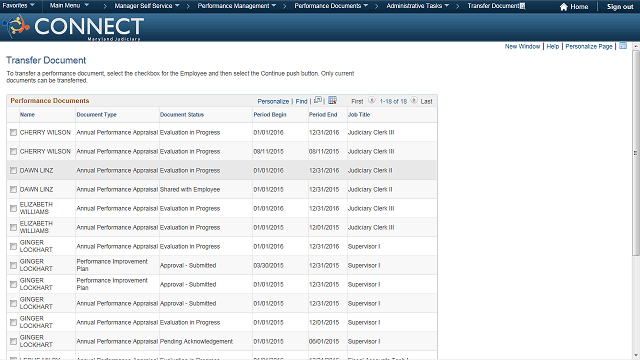Viewport: 640px width, 360px height.
Task: Click 'Judiciary Clerk II' in highlighted row
Action: pyautogui.click(x=370, y=171)
